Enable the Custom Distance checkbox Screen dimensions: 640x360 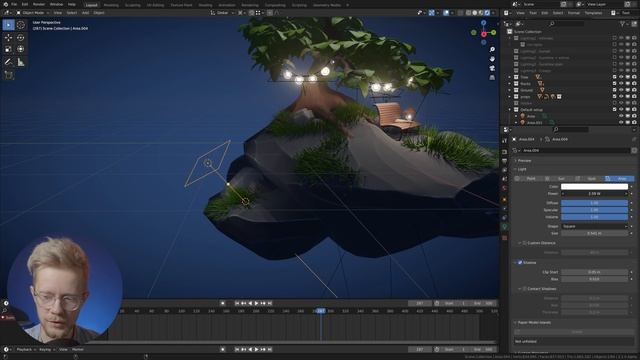524,243
